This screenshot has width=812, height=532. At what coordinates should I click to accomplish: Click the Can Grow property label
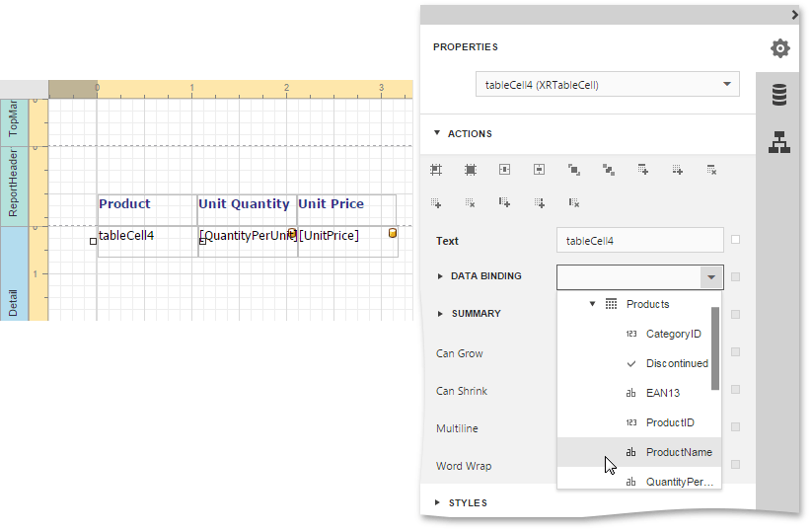[460, 353]
